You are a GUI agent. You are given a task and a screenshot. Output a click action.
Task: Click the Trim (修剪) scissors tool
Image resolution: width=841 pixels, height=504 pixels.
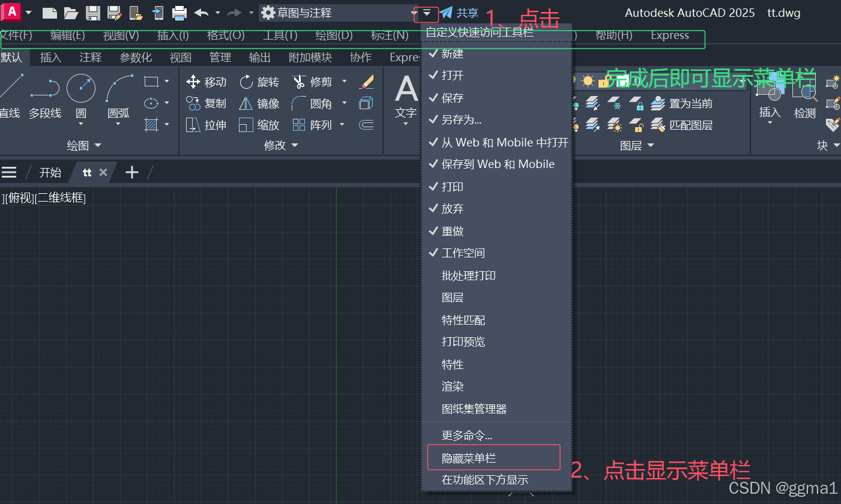pos(312,82)
